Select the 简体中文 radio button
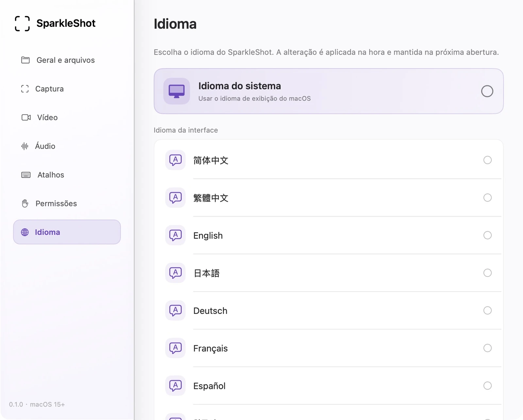The height and width of the screenshot is (420, 523). 487,160
